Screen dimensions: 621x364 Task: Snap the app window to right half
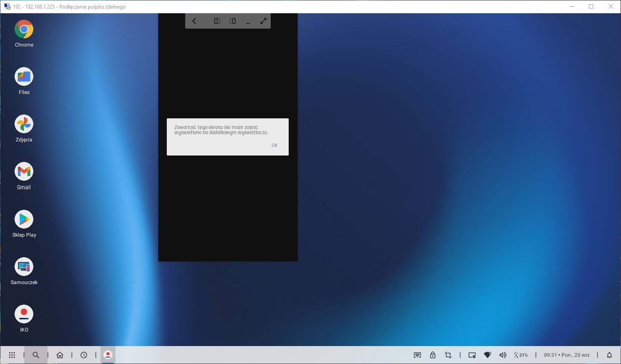pos(233,21)
